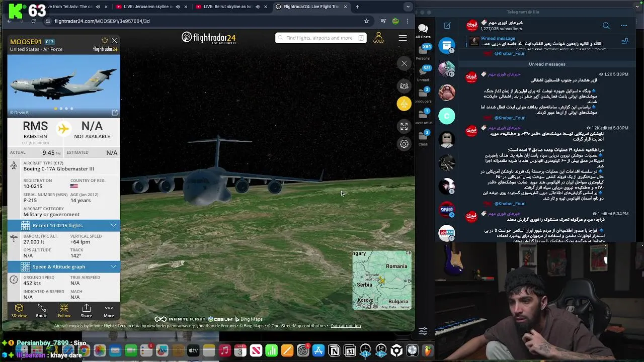Open the tab search dropdown
The width and height of the screenshot is (644, 362).
pos(408,7)
